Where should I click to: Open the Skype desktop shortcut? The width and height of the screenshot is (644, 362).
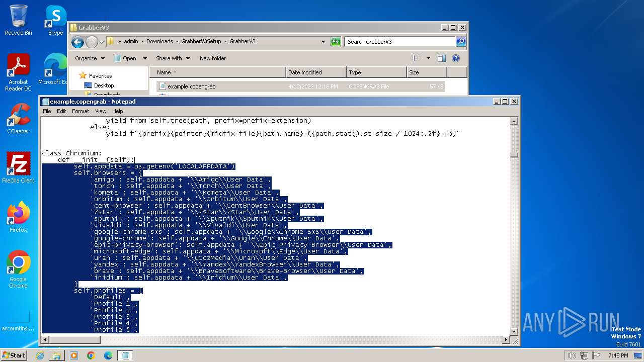[x=56, y=20]
